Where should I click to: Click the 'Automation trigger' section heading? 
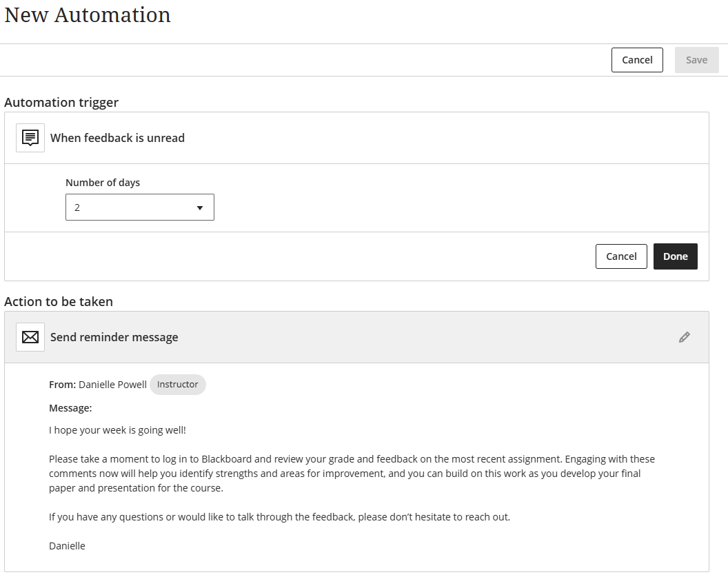61,103
